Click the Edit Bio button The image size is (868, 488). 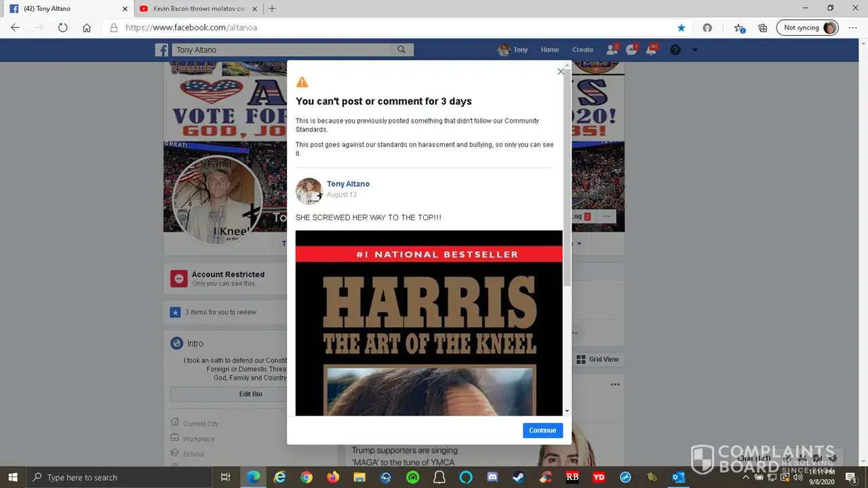tap(250, 394)
